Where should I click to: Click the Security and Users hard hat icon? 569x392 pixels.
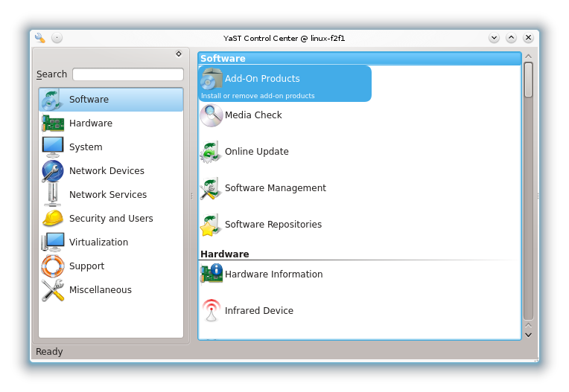click(53, 219)
